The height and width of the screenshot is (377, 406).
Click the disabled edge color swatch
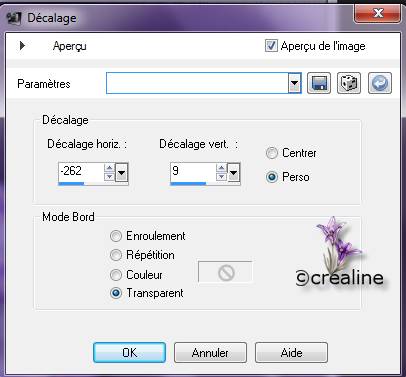pyautogui.click(x=226, y=272)
